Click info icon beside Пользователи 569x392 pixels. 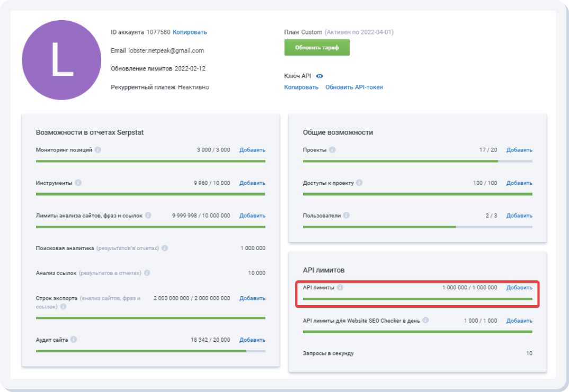[346, 216]
